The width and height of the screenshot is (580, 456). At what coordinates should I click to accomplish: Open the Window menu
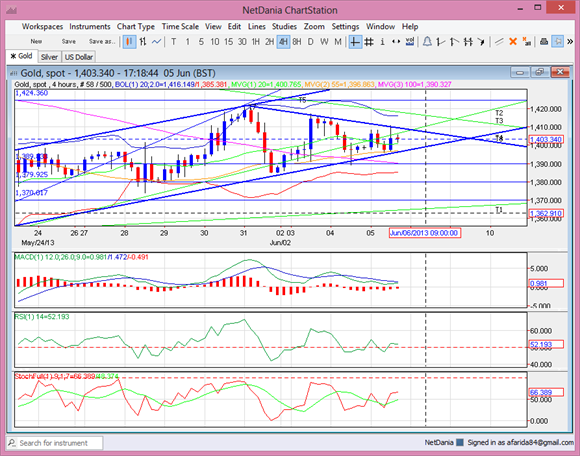[x=380, y=27]
